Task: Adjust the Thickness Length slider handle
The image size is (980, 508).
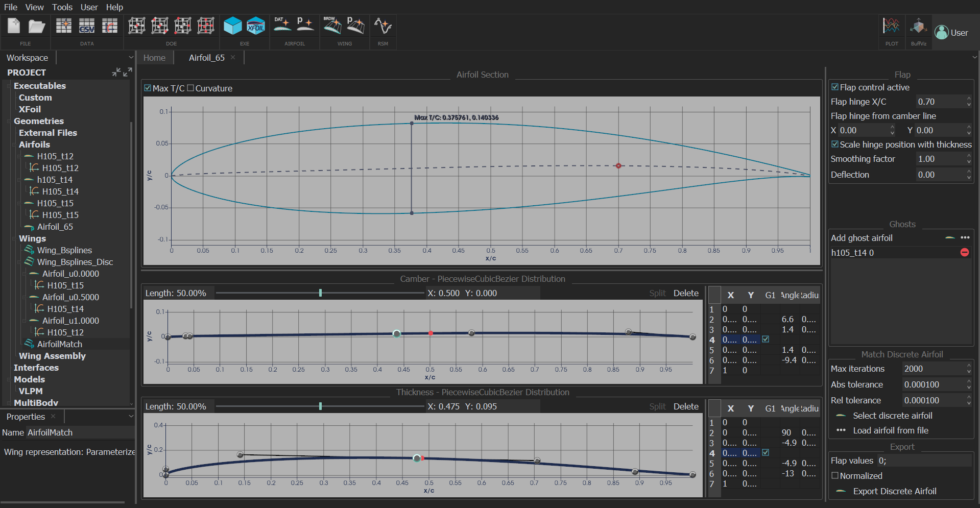Action: 320,406
